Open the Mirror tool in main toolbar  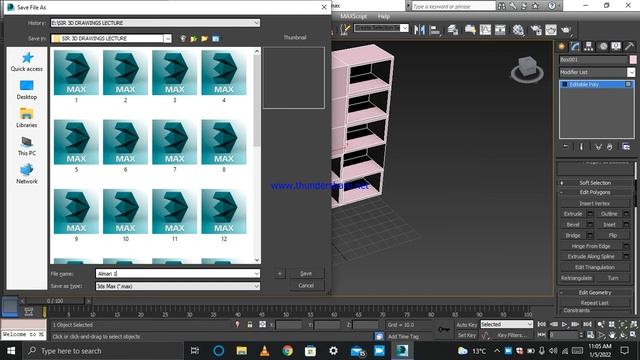419,30
